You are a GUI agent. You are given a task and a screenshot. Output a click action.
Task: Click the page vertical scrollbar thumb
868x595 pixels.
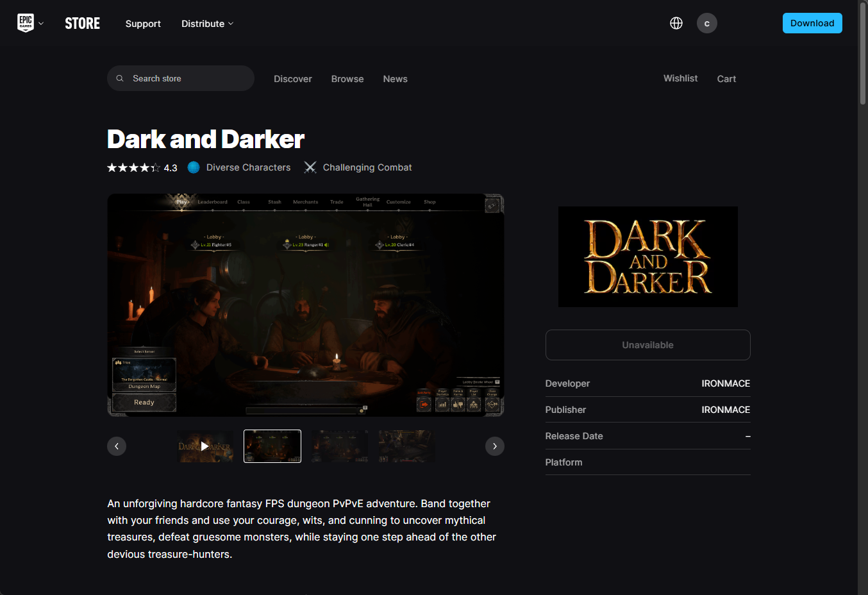[x=863, y=53]
